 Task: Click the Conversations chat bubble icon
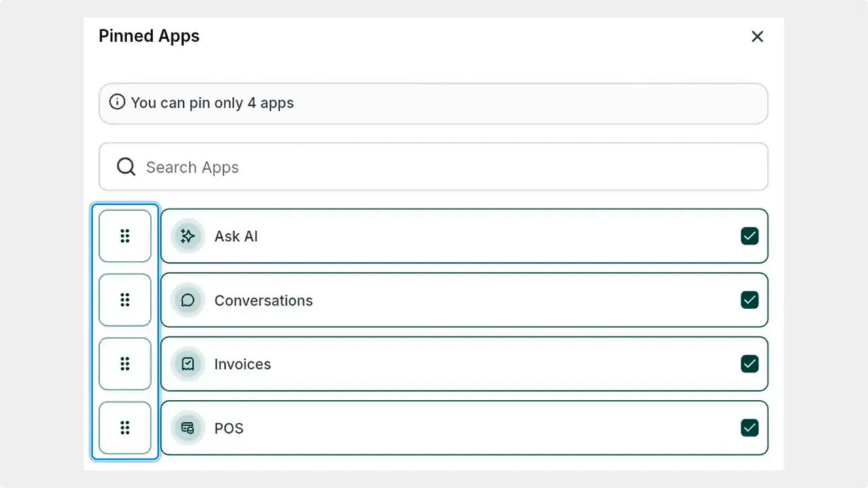pyautogui.click(x=187, y=300)
